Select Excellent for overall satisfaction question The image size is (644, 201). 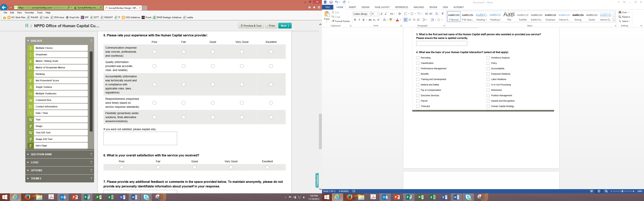[x=267, y=167]
